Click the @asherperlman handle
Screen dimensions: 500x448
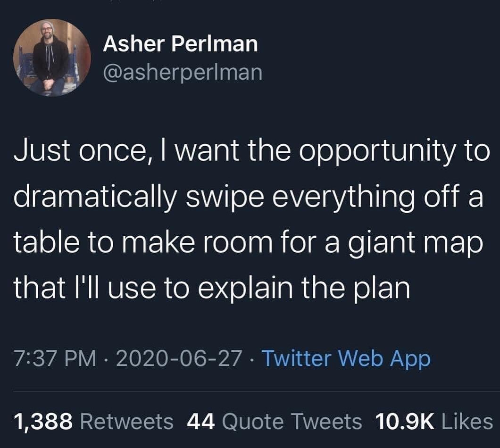point(182,72)
